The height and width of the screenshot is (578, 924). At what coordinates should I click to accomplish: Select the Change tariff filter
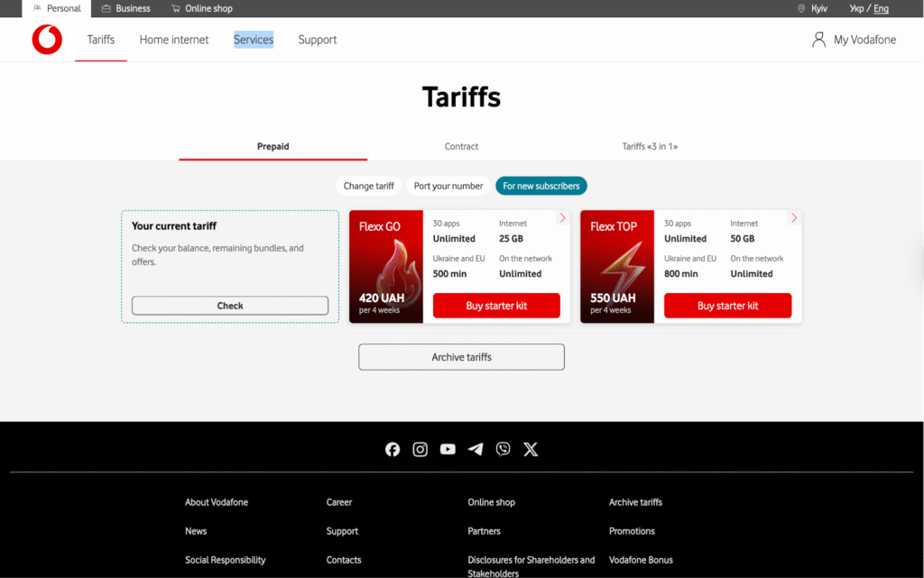coord(369,186)
